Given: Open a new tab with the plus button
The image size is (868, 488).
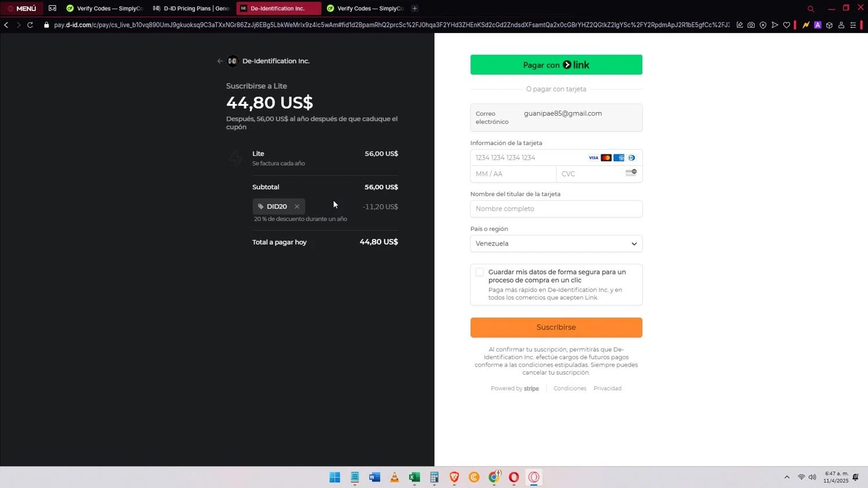Looking at the screenshot, I should coord(414,9).
